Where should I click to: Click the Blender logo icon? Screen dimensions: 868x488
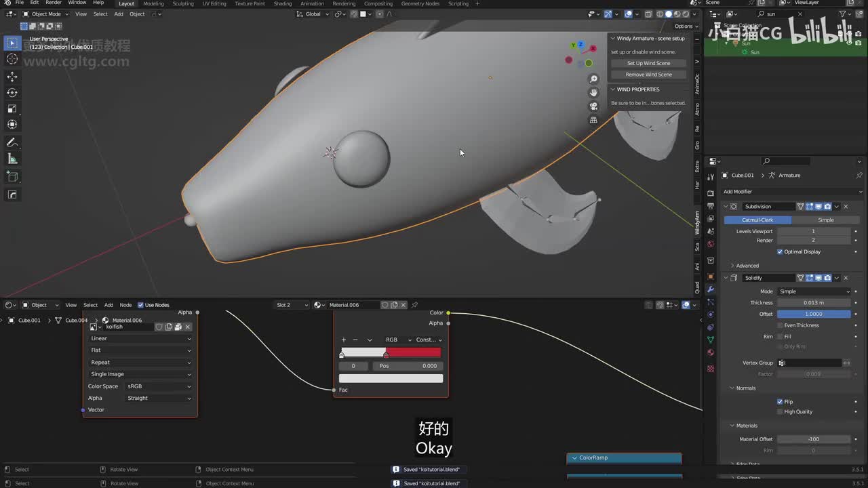pos(7,3)
